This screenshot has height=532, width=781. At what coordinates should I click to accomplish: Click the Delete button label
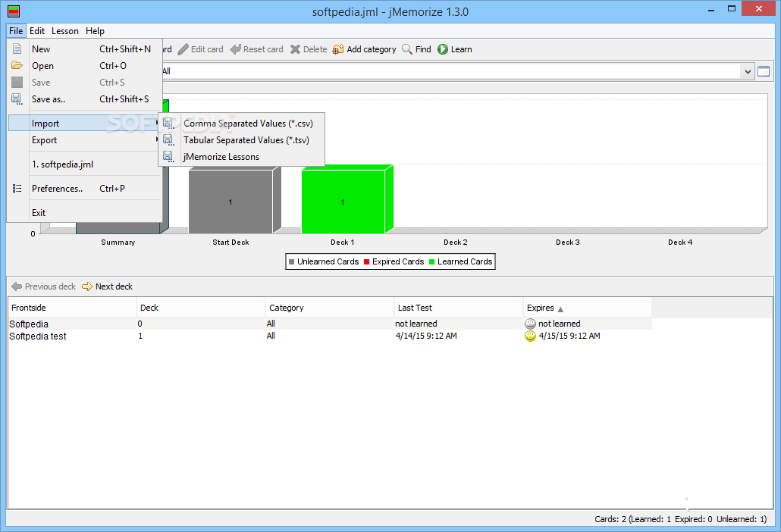point(315,49)
